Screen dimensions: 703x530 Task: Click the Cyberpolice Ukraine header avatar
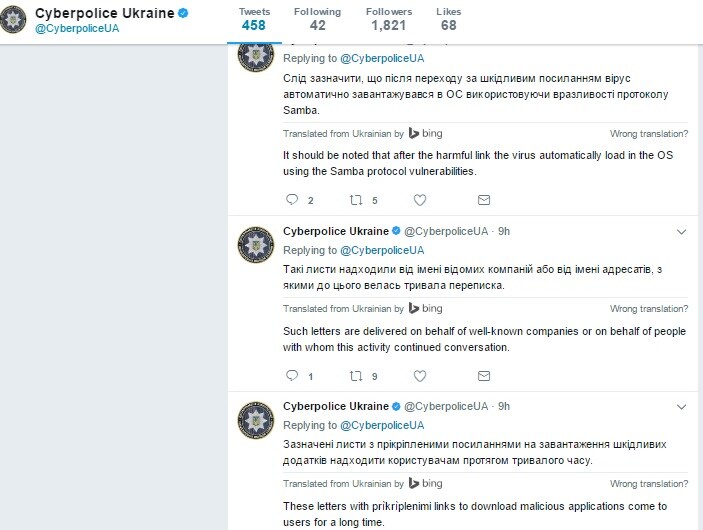pyautogui.click(x=13, y=20)
